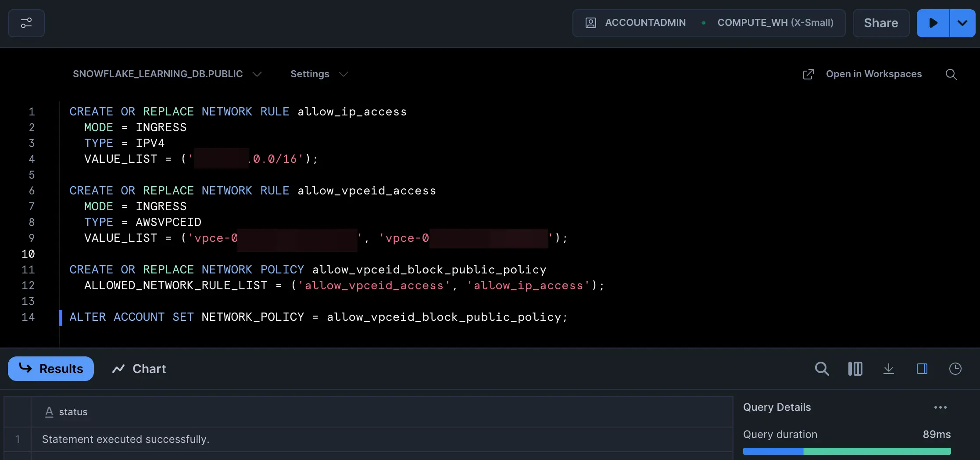980x460 pixels.
Task: Click the Open in Workspaces link
Action: click(x=862, y=74)
